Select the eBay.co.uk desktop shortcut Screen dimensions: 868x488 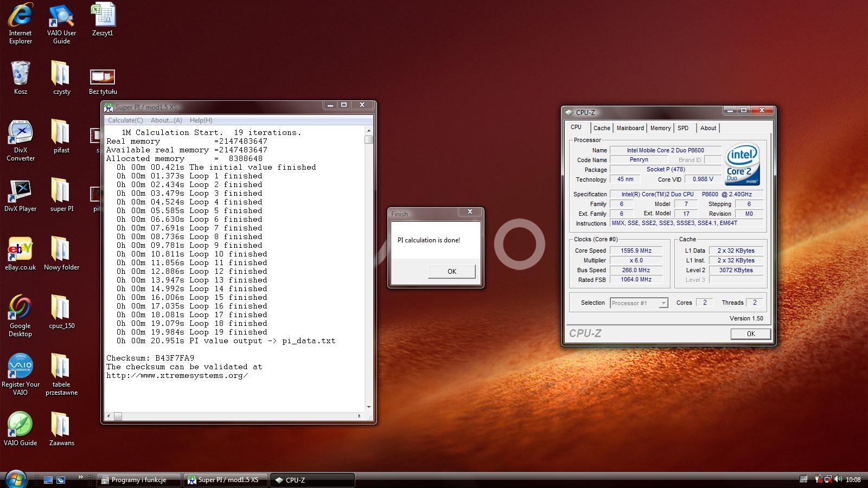pyautogui.click(x=21, y=253)
